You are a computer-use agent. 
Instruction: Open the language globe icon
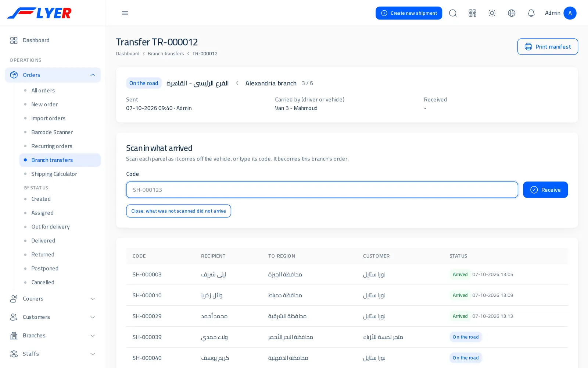(512, 13)
